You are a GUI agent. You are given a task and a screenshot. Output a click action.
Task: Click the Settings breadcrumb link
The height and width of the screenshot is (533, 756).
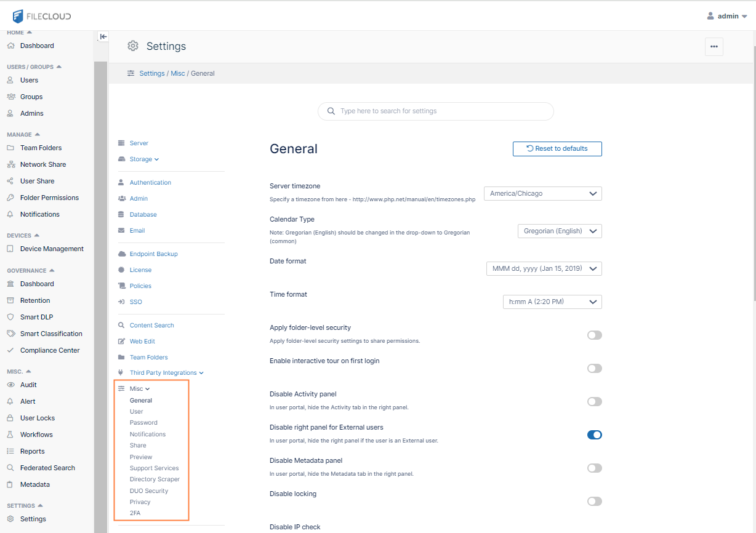(x=151, y=73)
